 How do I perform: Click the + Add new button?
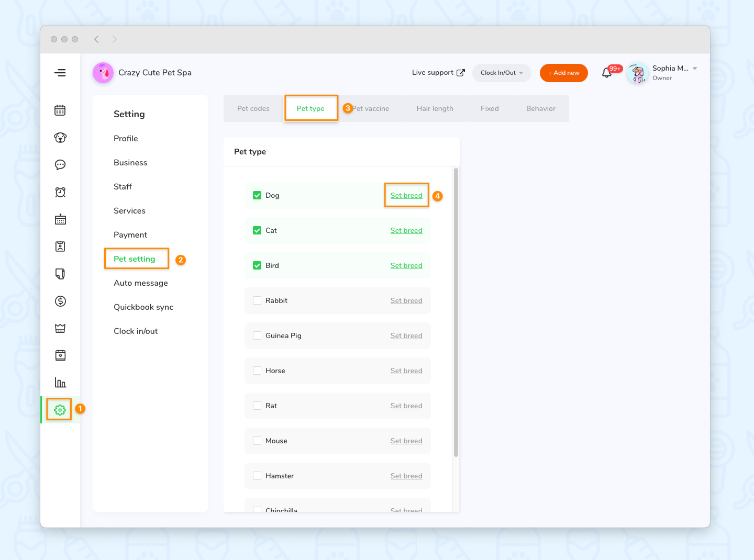coord(564,73)
